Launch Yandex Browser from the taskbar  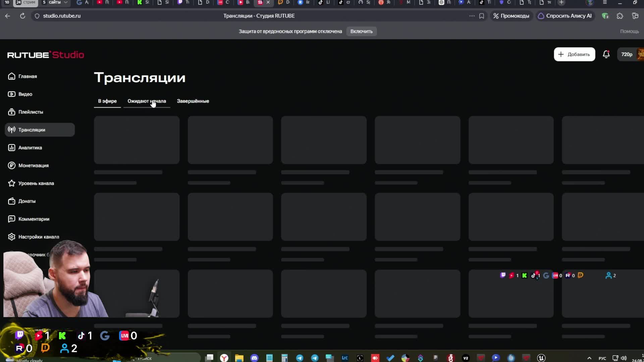224,358
